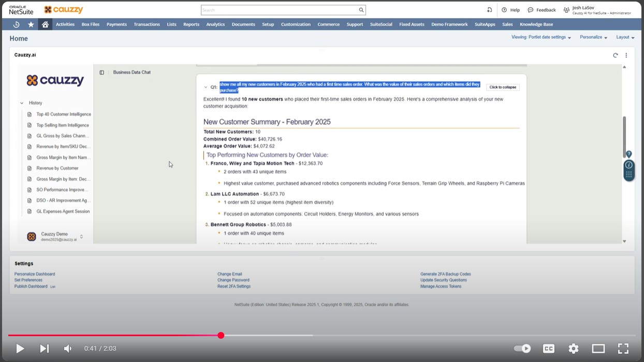The width and height of the screenshot is (644, 362).
Task: Open the Cauzzy.ai portlet options menu
Action: (x=626, y=55)
